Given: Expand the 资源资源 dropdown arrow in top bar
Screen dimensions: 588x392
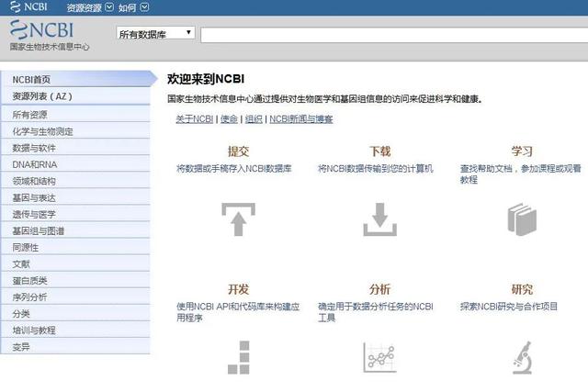Looking at the screenshot, I should [109, 7].
